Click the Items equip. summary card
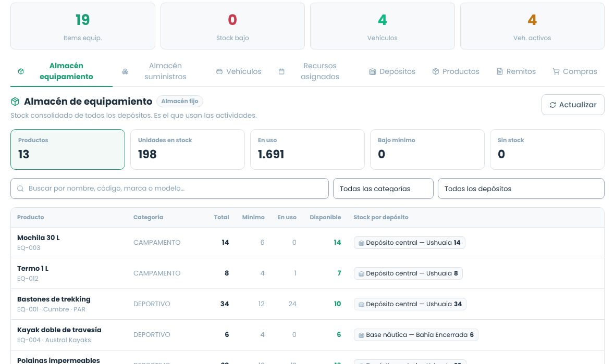Image resolution: width=615 pixels, height=364 pixels. pyautogui.click(x=83, y=26)
